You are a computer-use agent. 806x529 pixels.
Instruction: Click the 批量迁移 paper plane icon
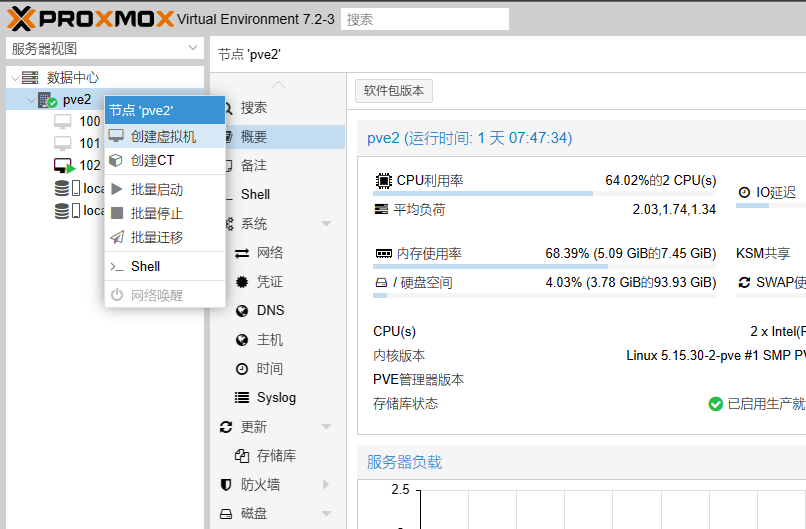coord(117,237)
